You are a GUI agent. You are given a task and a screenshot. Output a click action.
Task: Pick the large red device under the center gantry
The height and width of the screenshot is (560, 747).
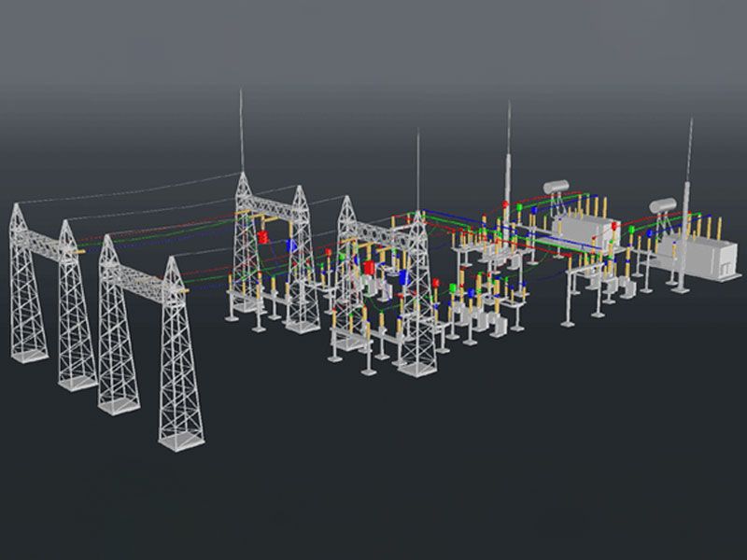click(370, 269)
